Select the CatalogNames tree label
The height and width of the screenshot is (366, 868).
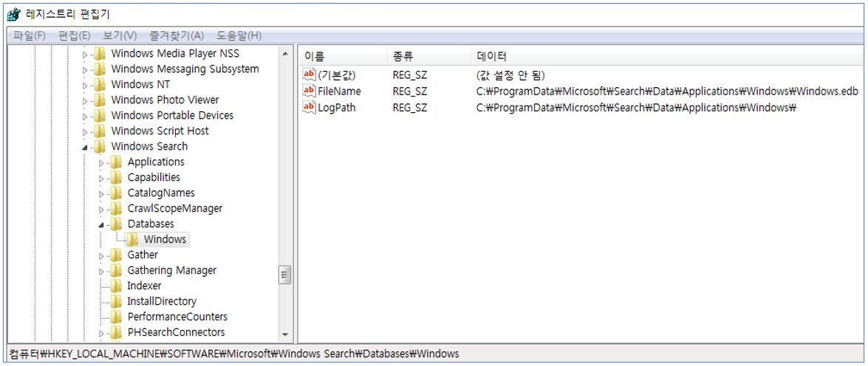161,193
